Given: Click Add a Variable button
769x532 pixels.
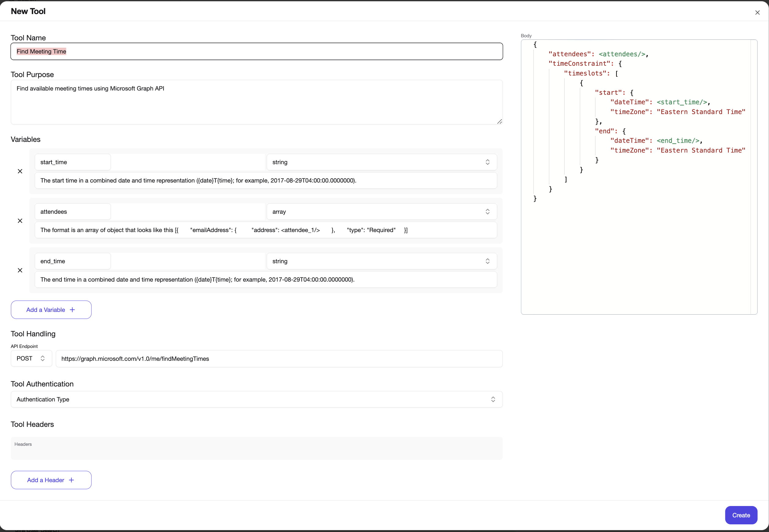Looking at the screenshot, I should tap(51, 310).
